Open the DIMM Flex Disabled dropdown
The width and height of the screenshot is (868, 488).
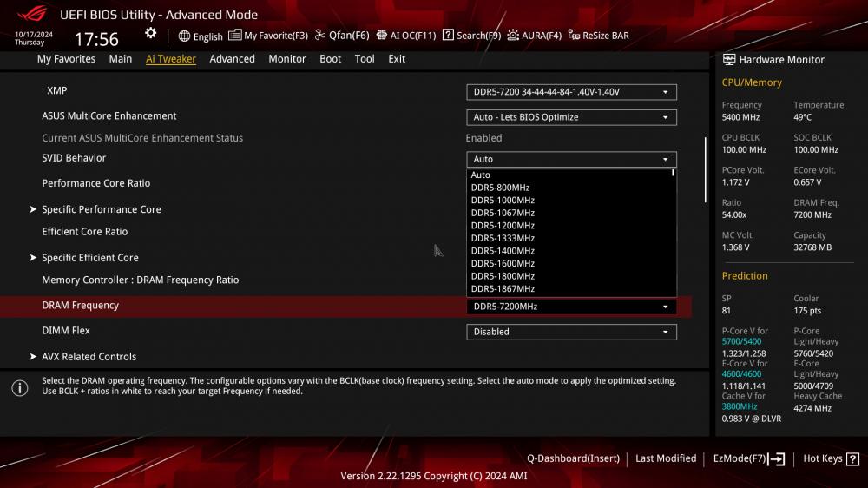571,332
